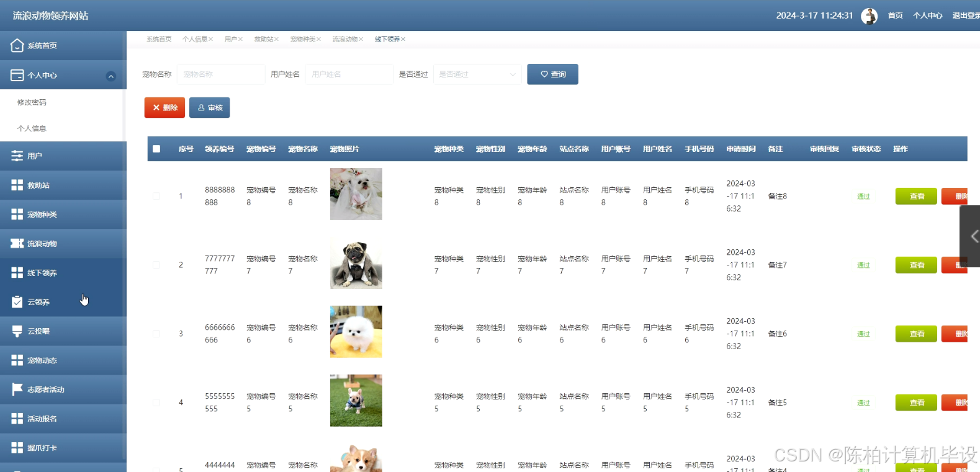
Task: Close the 宠物种类 tab with its x
Action: (318, 39)
